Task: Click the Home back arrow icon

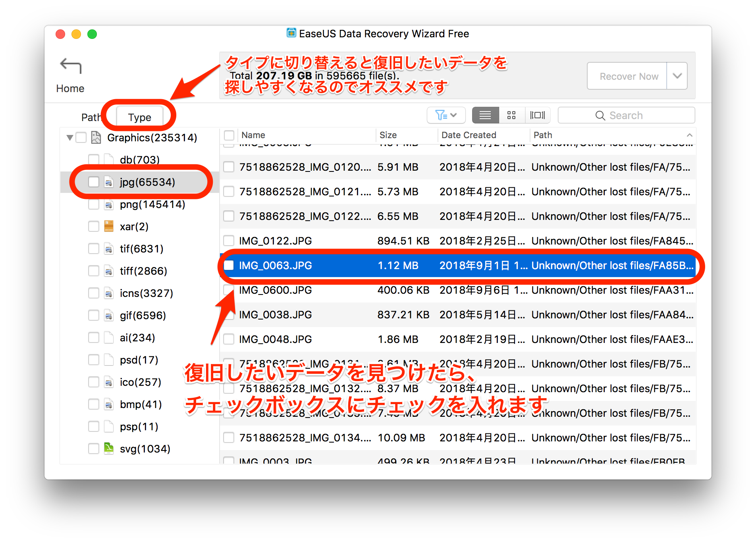Action: coord(70,66)
